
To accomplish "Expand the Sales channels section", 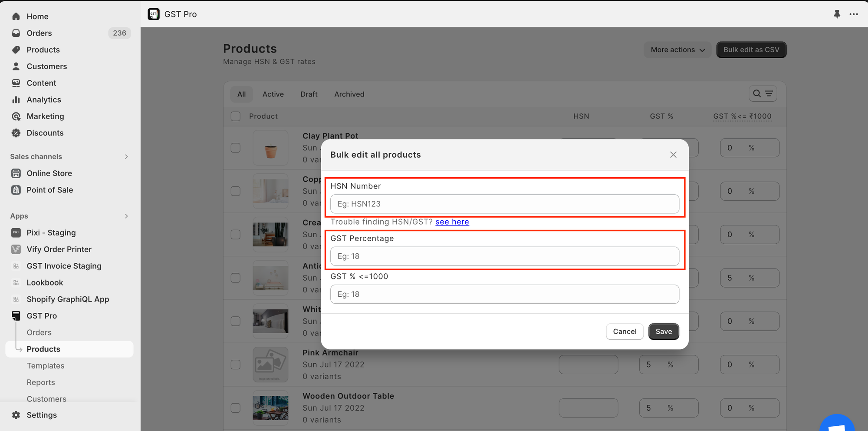I will tap(126, 157).
